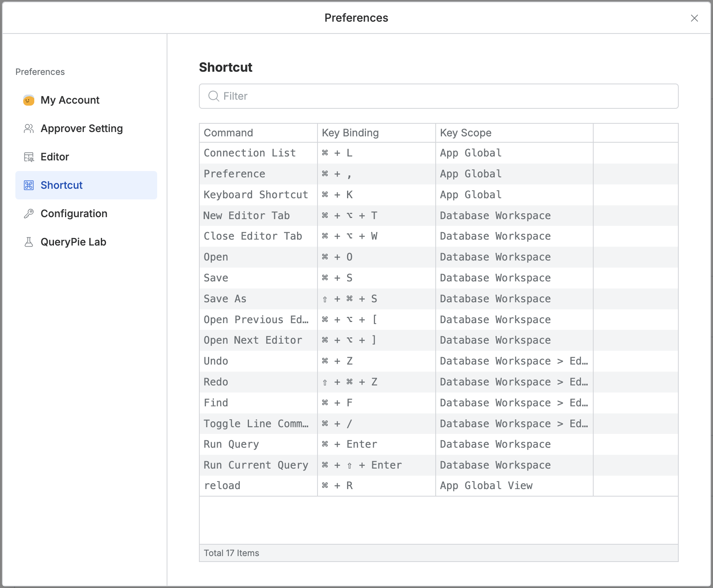Screen dimensions: 713x588
Task: Click the Approver Setting people icon
Action: pos(29,128)
